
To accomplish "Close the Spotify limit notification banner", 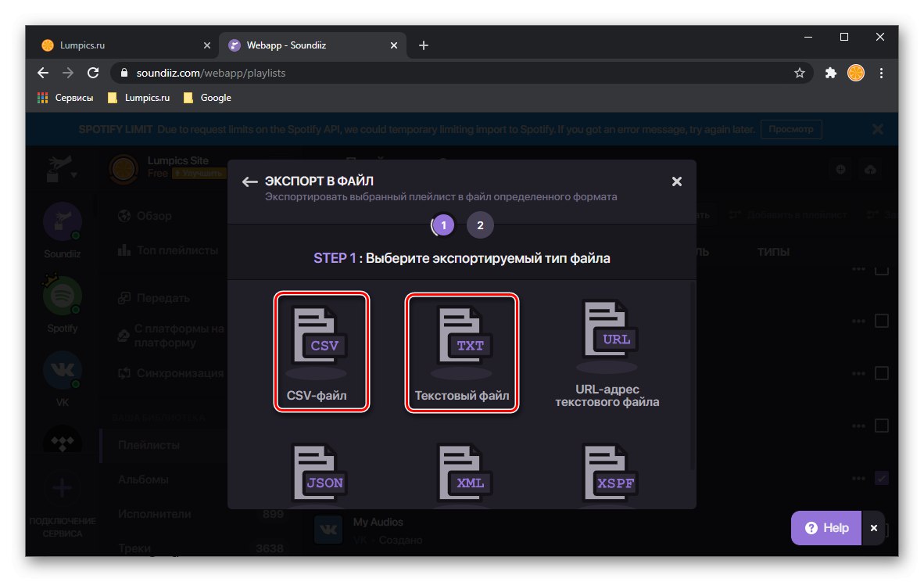I will pyautogui.click(x=877, y=129).
